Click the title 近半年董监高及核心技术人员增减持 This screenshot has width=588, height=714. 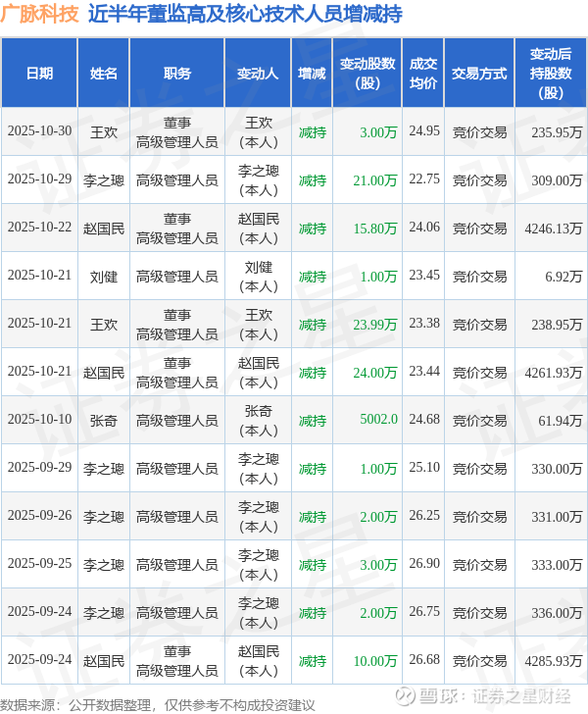(x=245, y=14)
